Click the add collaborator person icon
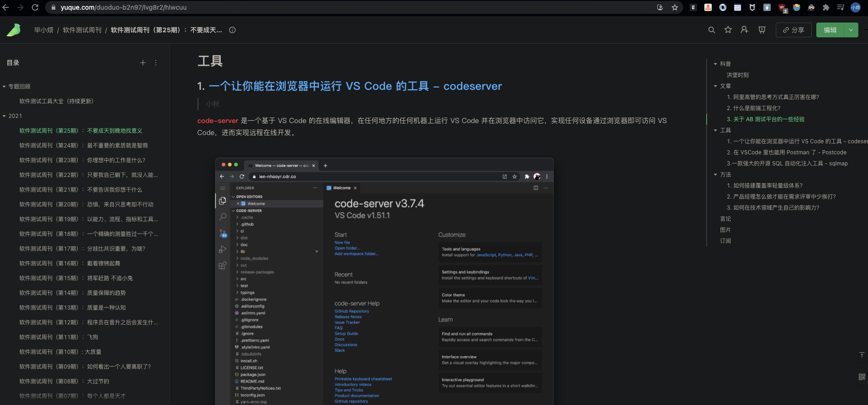Screen dimensions: 868x405 pyautogui.click(x=744, y=30)
